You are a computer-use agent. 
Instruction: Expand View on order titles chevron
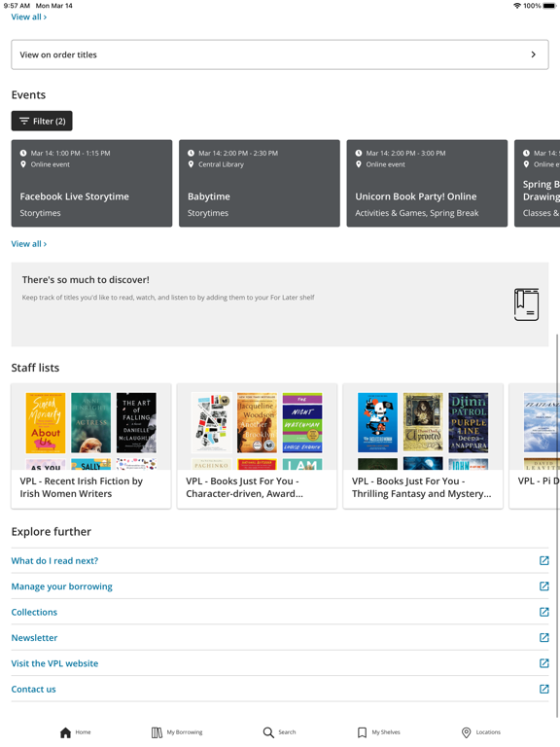coord(534,54)
